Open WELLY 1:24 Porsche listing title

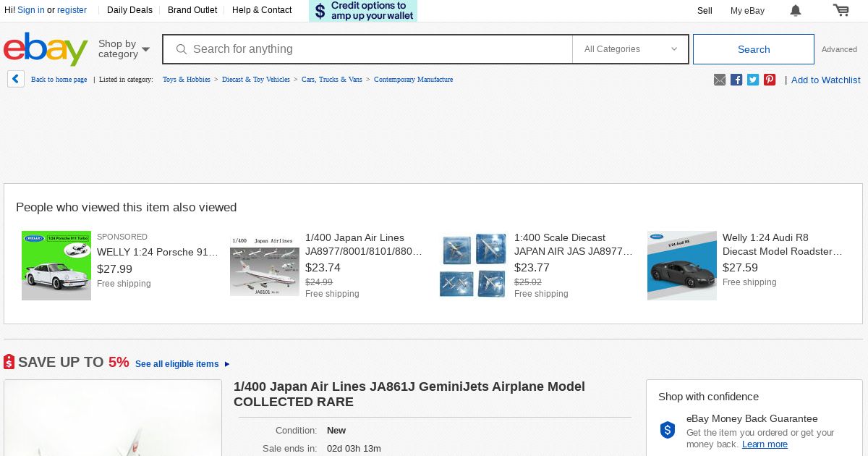158,252
